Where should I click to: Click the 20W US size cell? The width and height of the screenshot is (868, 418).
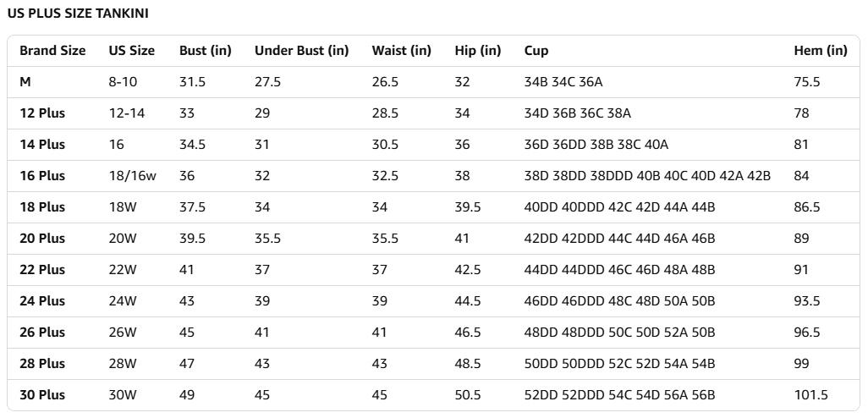[122, 239]
